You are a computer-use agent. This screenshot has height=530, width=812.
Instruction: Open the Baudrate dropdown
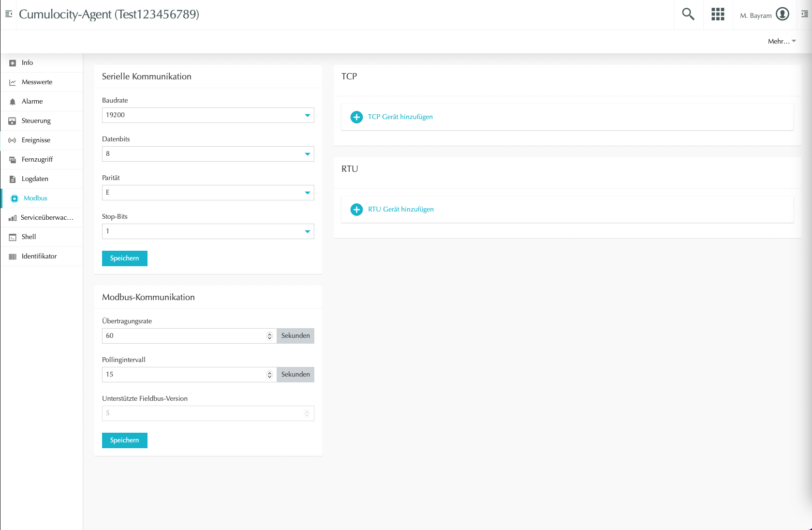point(208,115)
